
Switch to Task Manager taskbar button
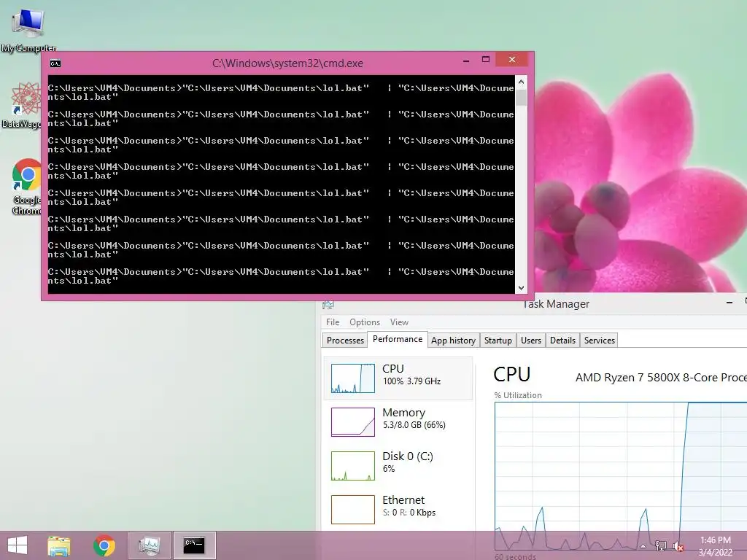point(149,545)
